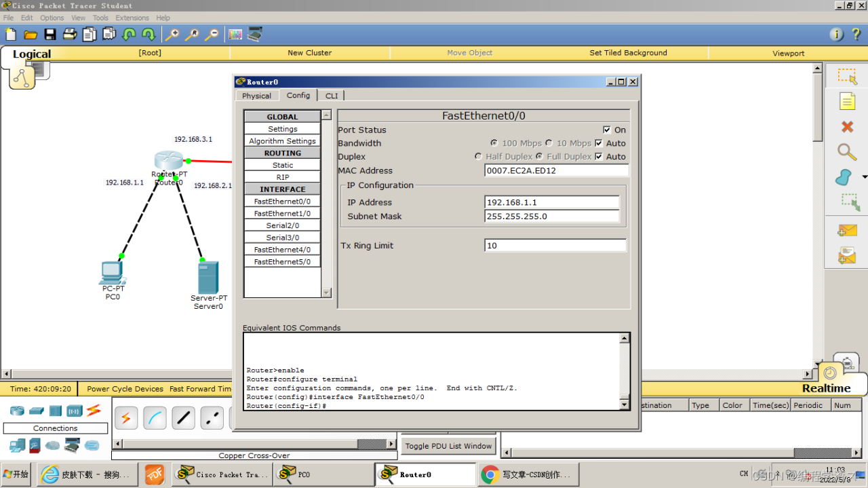Screen dimensions: 868x488
Task: Select the Serial2/0 interface
Action: coord(282,225)
